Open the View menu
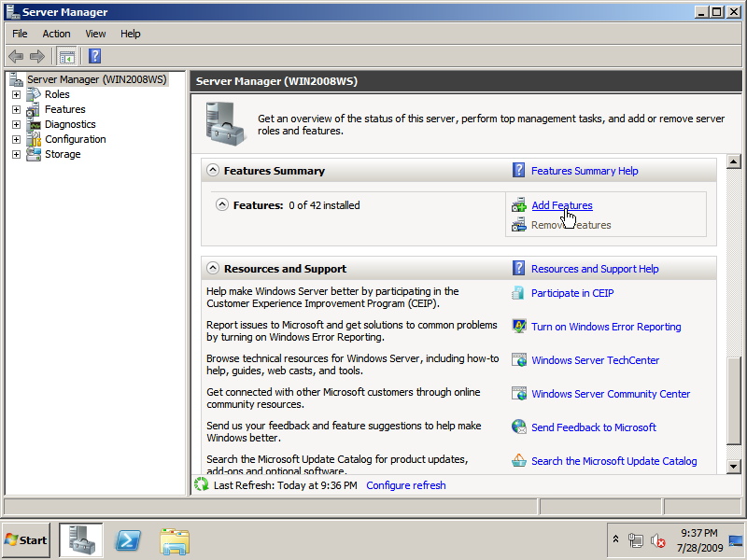Viewport: 747px width, 560px height. [x=95, y=34]
